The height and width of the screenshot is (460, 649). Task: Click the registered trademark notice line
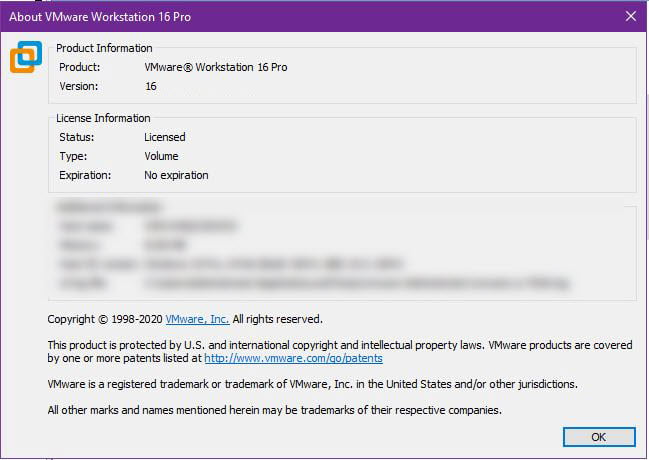312,384
